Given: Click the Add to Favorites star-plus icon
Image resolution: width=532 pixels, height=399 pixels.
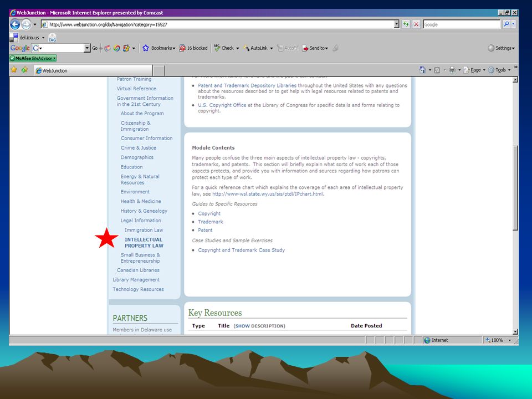Looking at the screenshot, I should 24,70.
